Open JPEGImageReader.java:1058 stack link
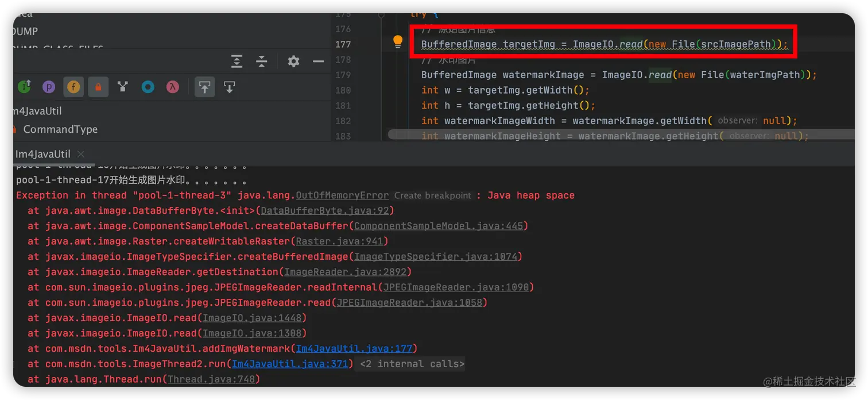This screenshot has height=400, width=868. (x=410, y=302)
